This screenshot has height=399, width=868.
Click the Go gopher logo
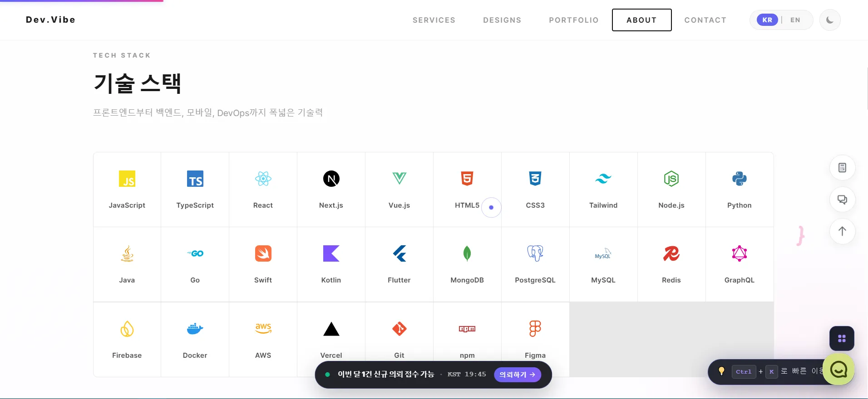click(195, 253)
